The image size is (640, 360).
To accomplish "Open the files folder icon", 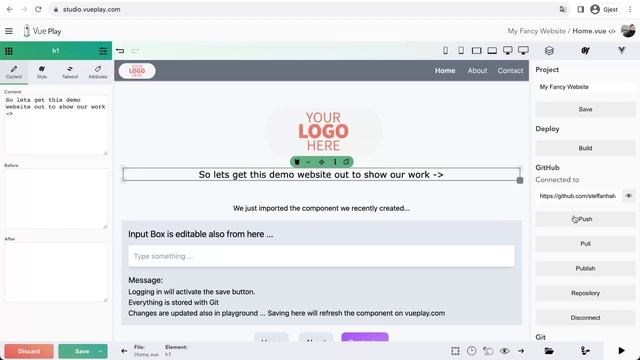I will [x=549, y=351].
